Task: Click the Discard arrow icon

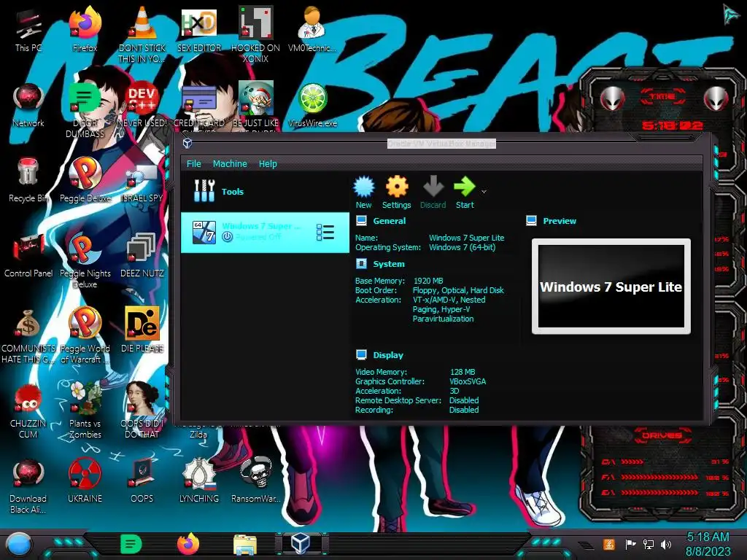Action: 433,187
